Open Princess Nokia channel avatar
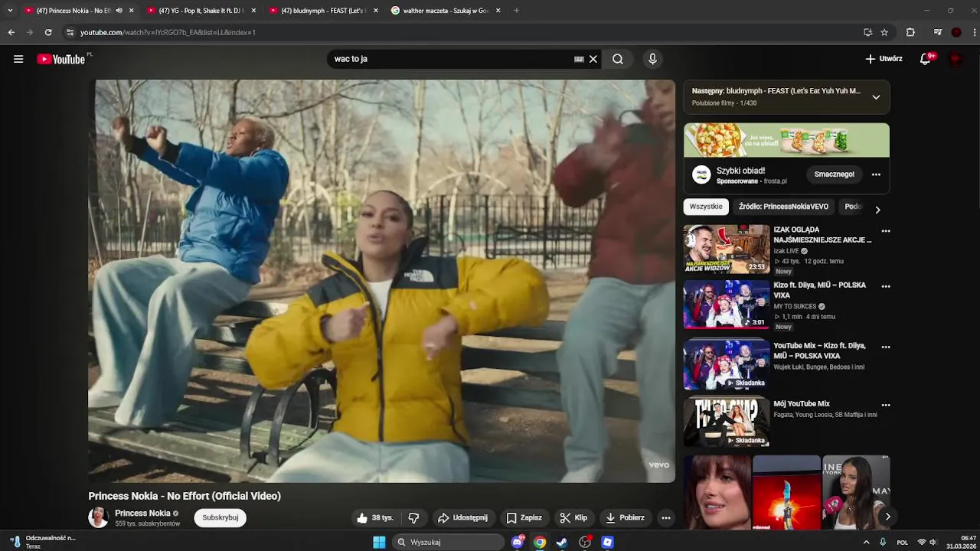The width and height of the screenshot is (980, 551). [98, 518]
